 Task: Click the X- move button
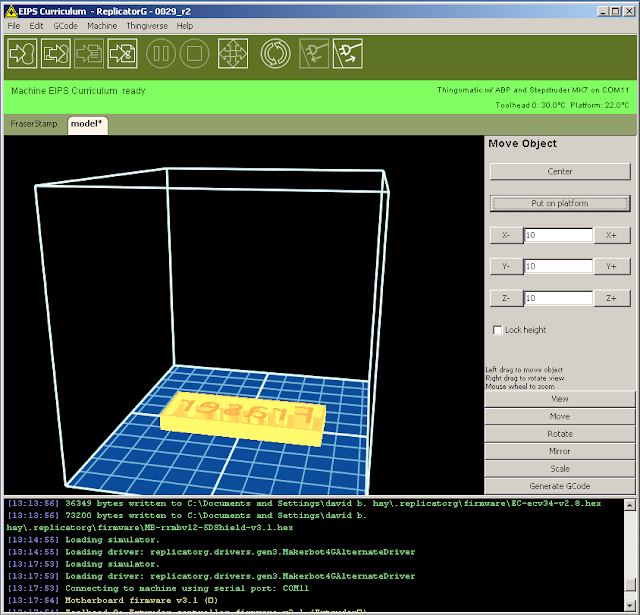click(506, 235)
